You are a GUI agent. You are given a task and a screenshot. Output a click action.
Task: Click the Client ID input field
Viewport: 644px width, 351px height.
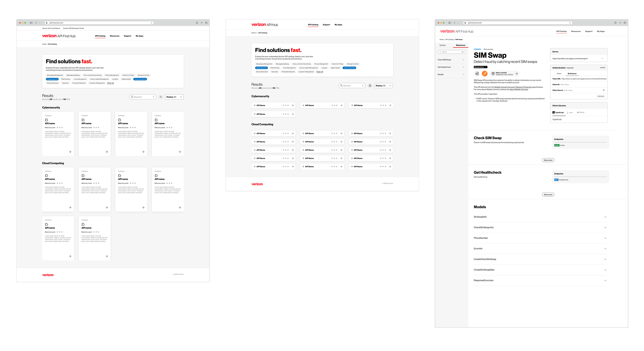point(579,85)
